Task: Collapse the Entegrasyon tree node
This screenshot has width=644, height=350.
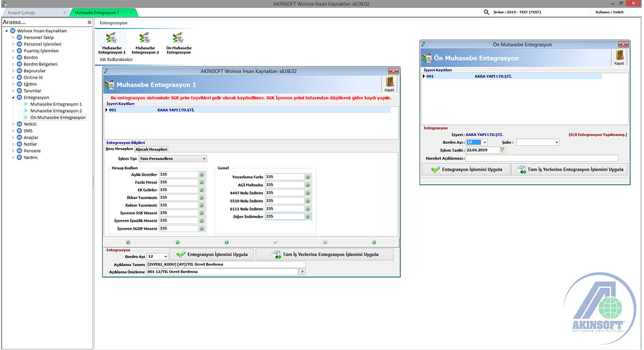Action: 14,98
